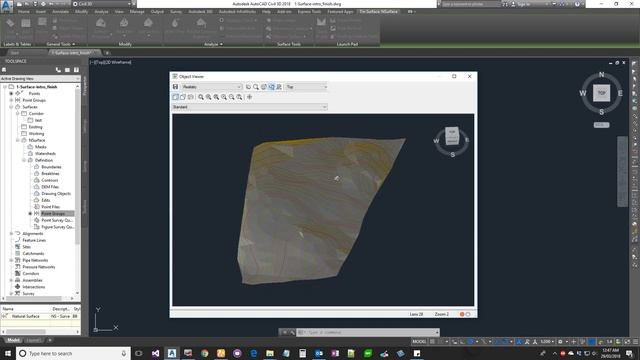Click the command line input field

(x=367, y=333)
